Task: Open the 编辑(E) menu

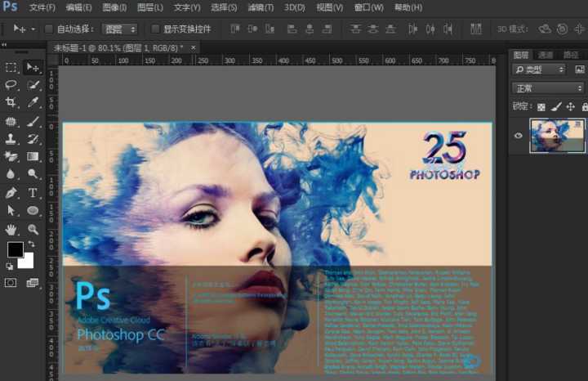Action: click(x=78, y=7)
